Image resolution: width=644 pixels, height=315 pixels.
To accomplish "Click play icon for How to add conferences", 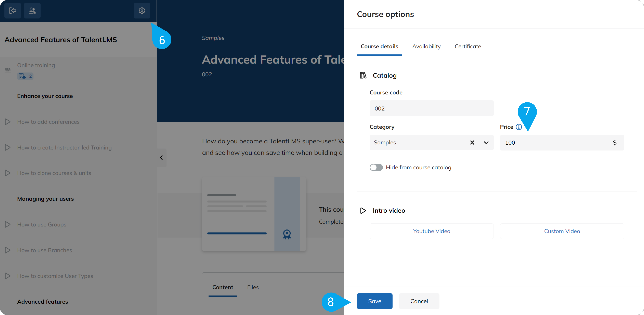I will (x=8, y=122).
